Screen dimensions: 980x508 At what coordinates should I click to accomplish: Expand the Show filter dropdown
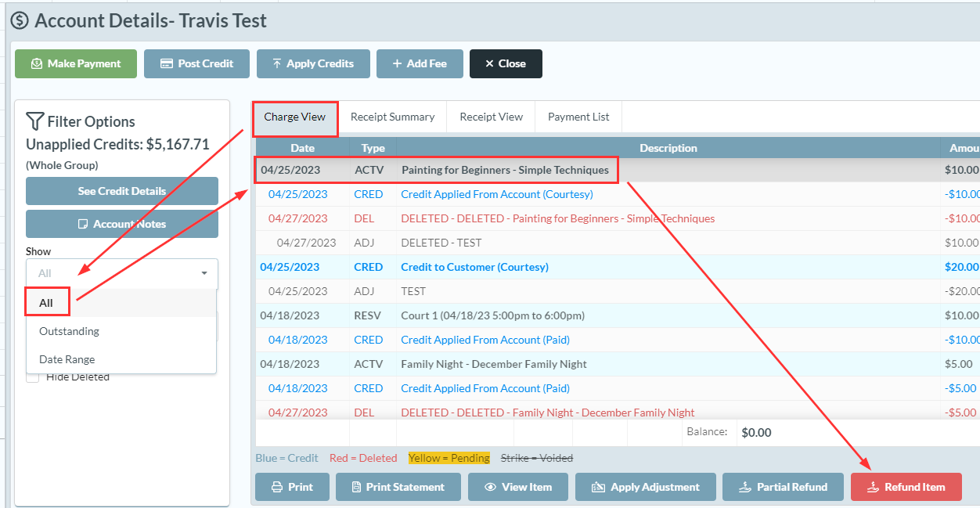click(121, 273)
